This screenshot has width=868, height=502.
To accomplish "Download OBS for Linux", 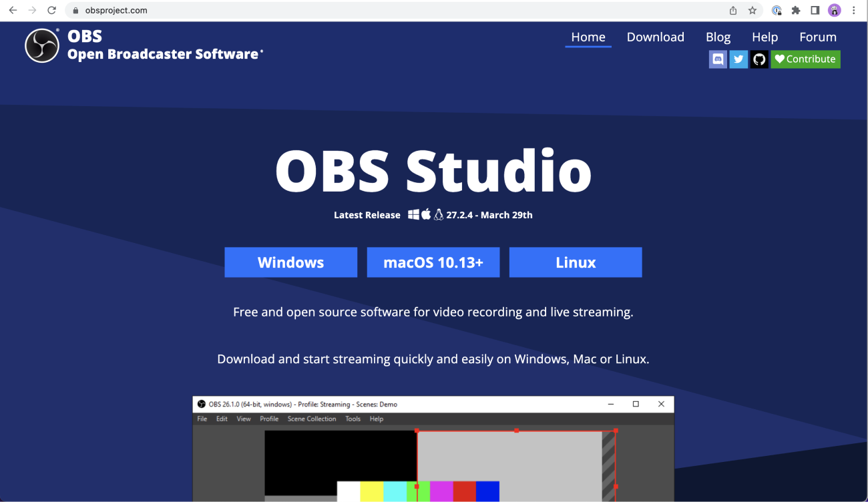I will pyautogui.click(x=576, y=262).
